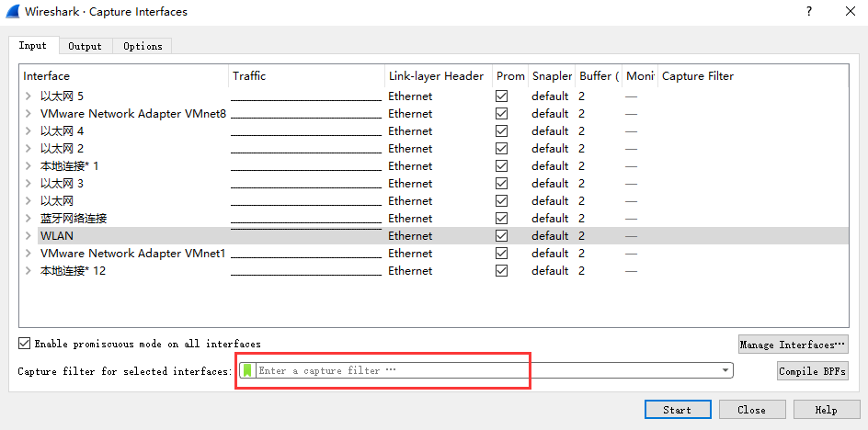
Task: Expand the 以太网 4 interface row
Action: (x=29, y=131)
